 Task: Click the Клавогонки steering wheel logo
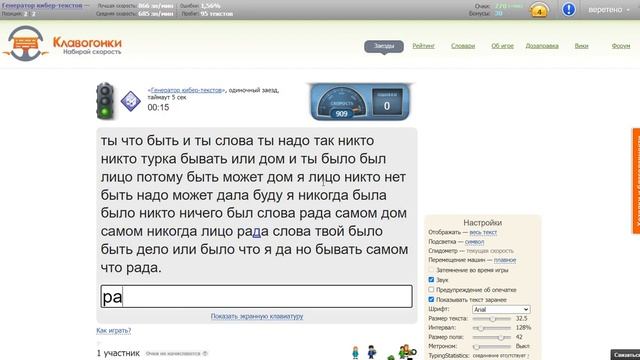tap(25, 43)
